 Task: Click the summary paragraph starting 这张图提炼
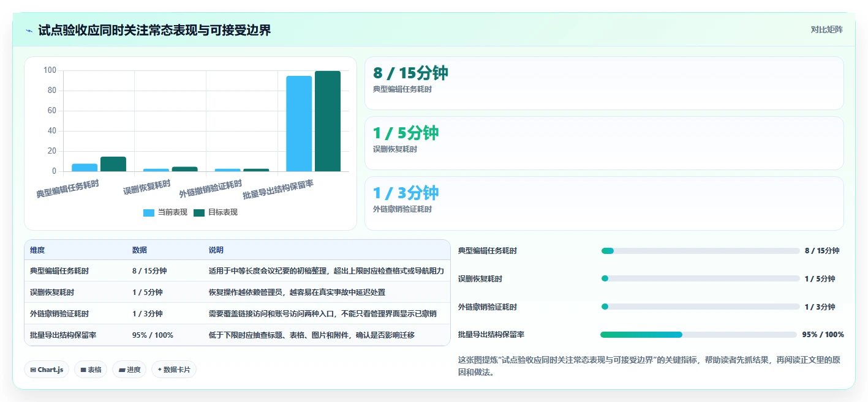pos(649,366)
